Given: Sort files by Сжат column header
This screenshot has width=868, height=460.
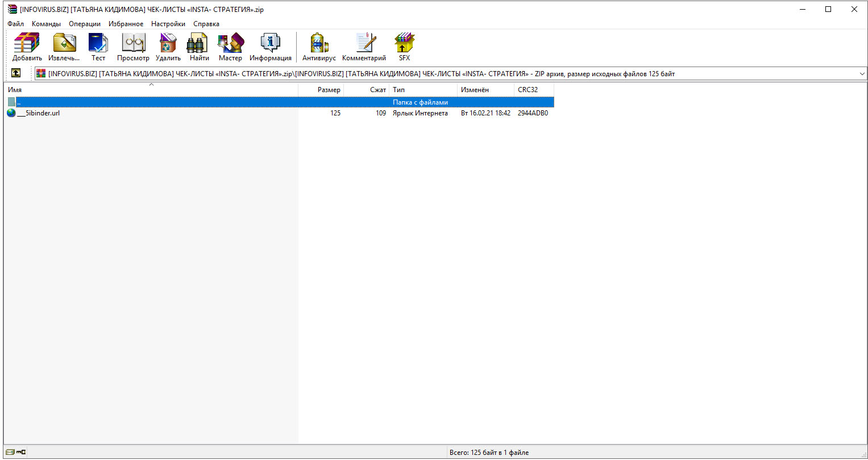Looking at the screenshot, I should [367, 90].
